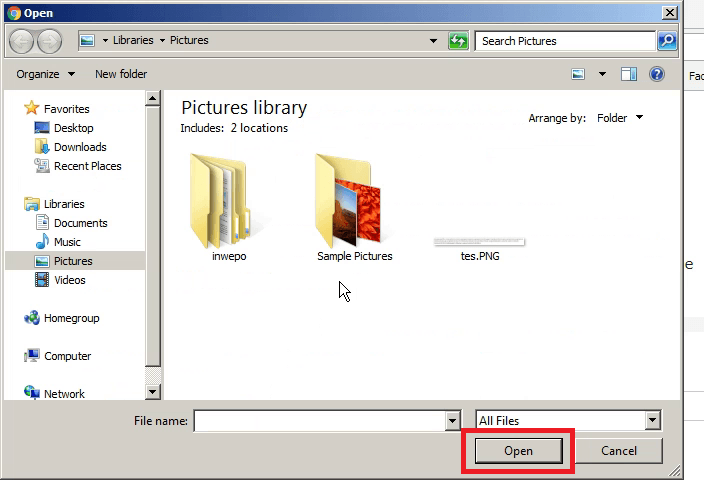Click the Pictures breadcrumb in address bar
The image size is (704, 493).
(189, 40)
